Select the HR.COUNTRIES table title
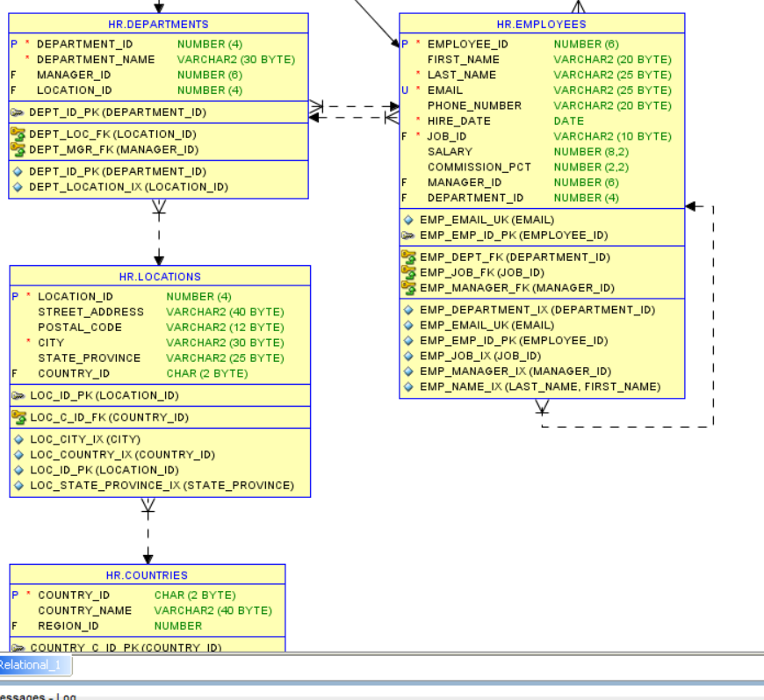The width and height of the screenshot is (764, 700). (147, 575)
